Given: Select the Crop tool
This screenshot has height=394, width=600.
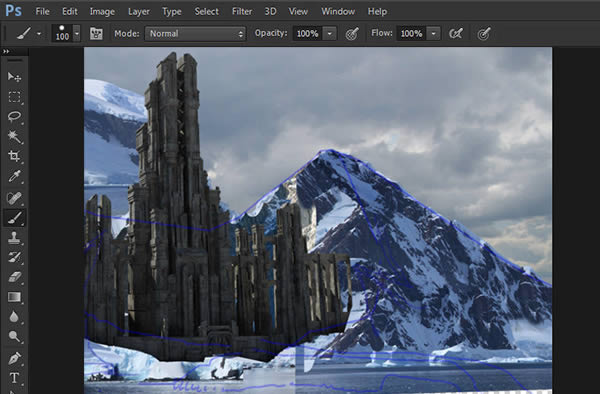Looking at the screenshot, I should [14, 156].
